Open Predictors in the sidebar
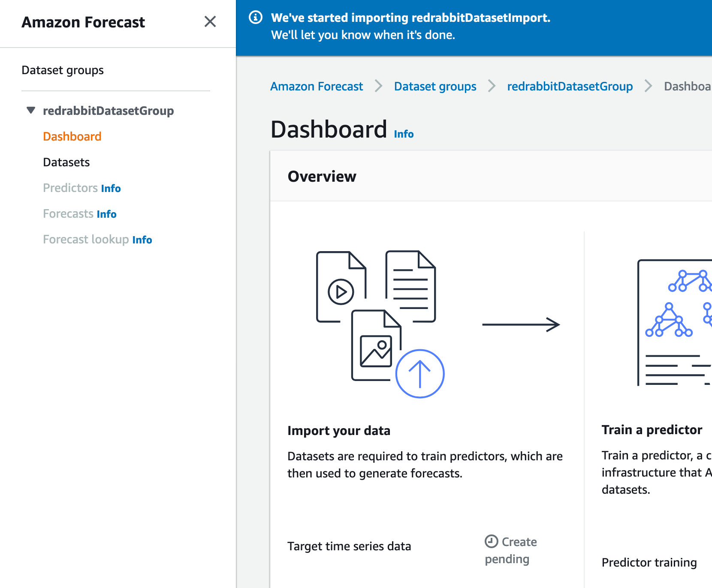This screenshot has width=712, height=588. point(70,188)
